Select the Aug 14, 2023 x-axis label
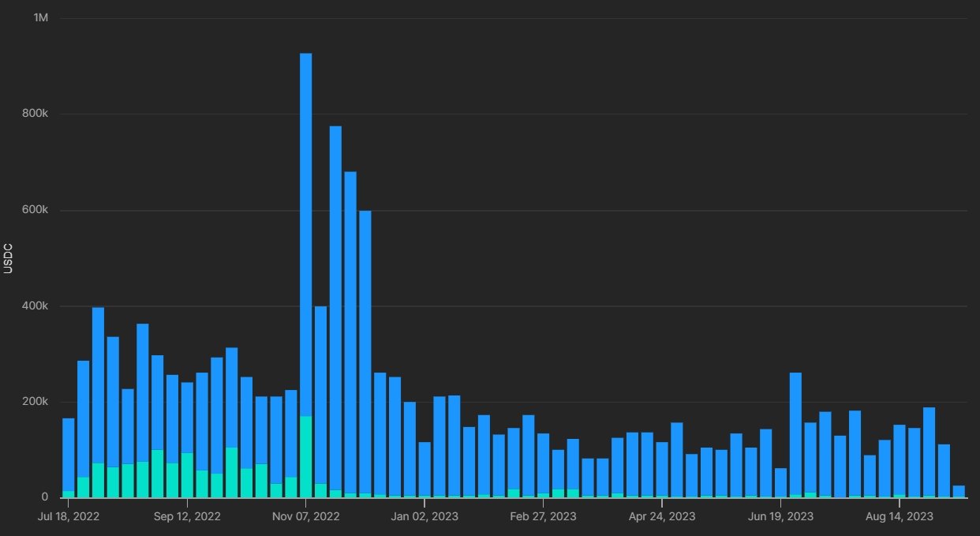 click(899, 517)
